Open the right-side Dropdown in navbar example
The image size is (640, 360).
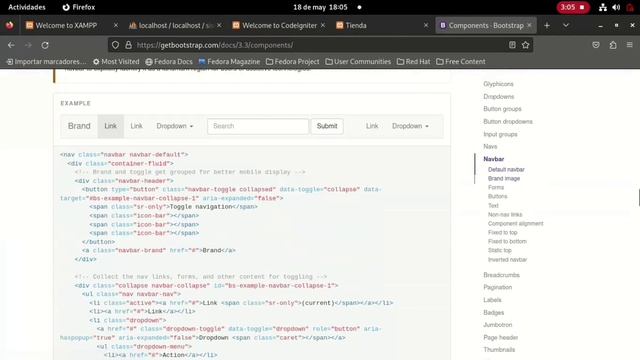[410, 126]
